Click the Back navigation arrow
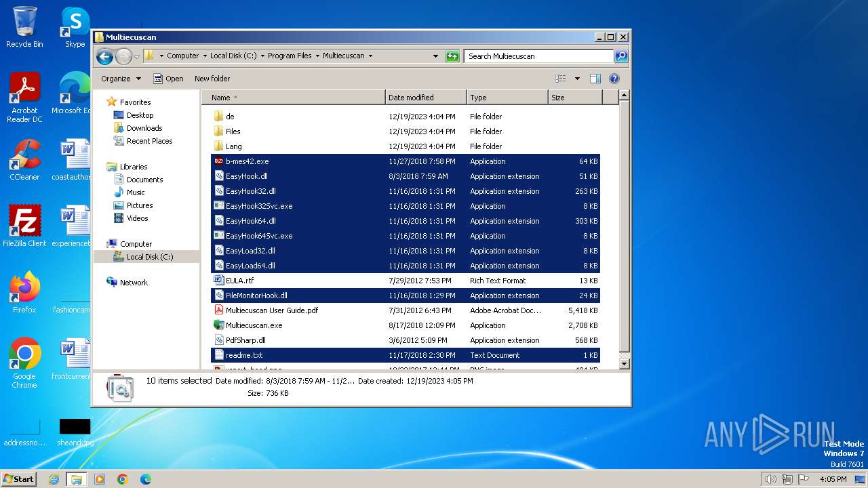 pos(104,56)
